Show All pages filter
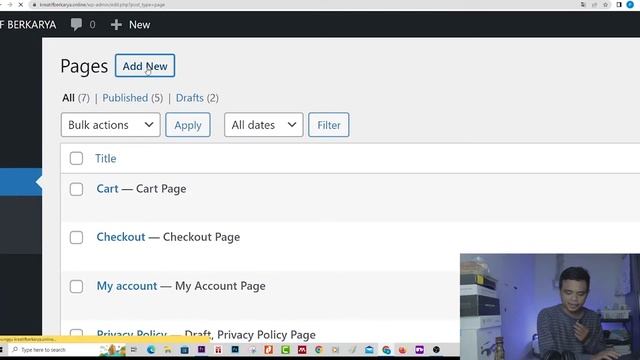 (76, 98)
